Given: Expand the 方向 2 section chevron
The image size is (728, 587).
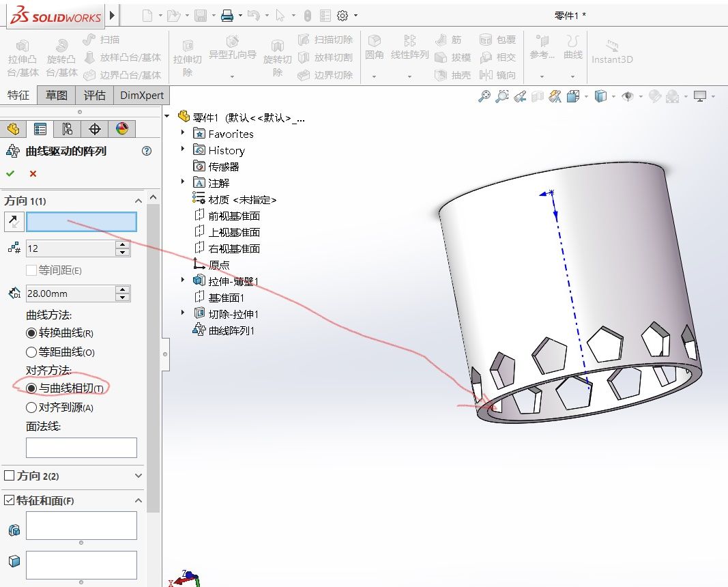Looking at the screenshot, I should click(x=139, y=476).
